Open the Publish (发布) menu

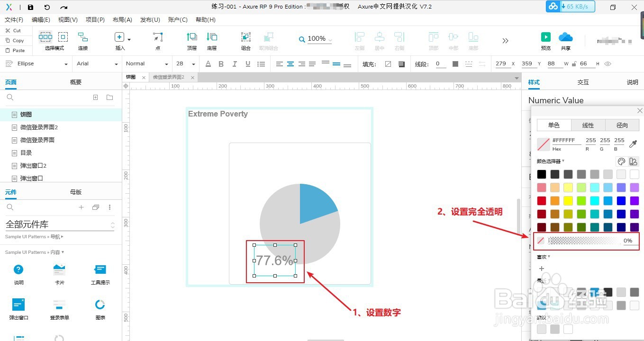click(x=150, y=20)
